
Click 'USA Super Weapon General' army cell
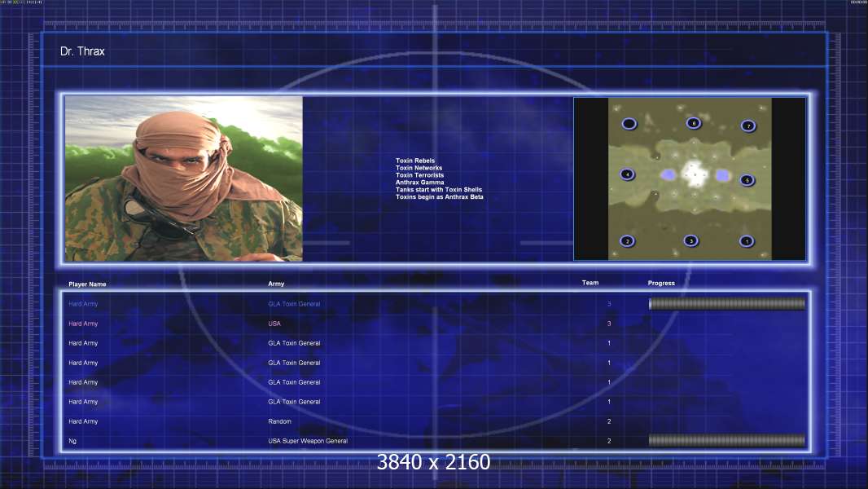click(x=308, y=441)
